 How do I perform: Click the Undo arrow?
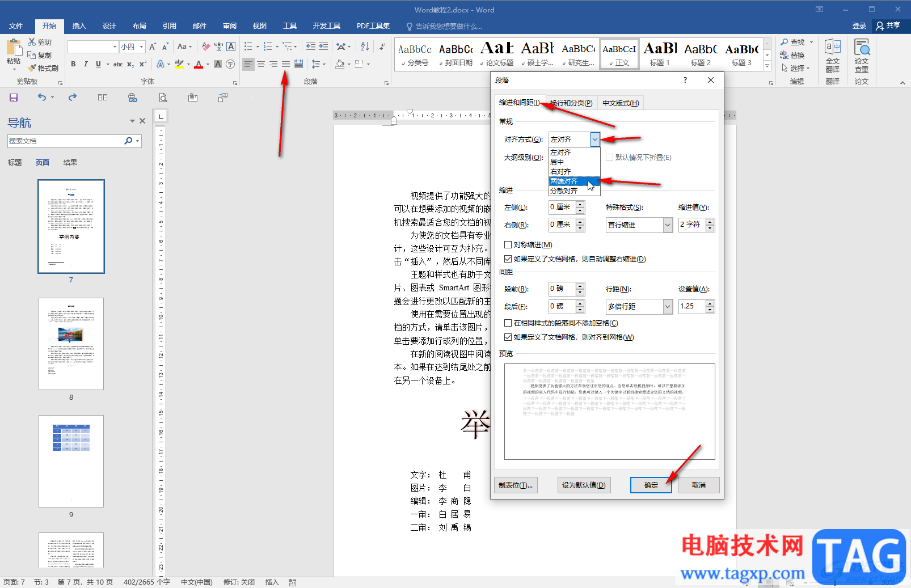click(x=42, y=98)
